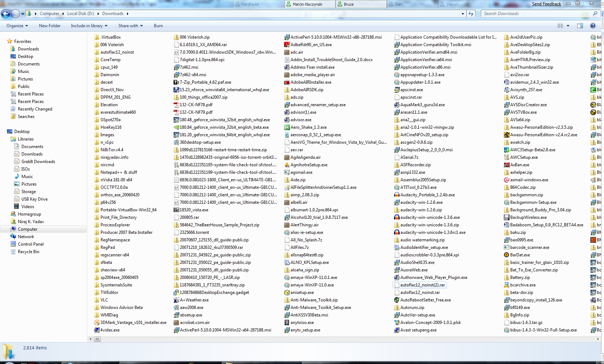
Task: Select A+Weather.exe file icon
Action: 176,300
